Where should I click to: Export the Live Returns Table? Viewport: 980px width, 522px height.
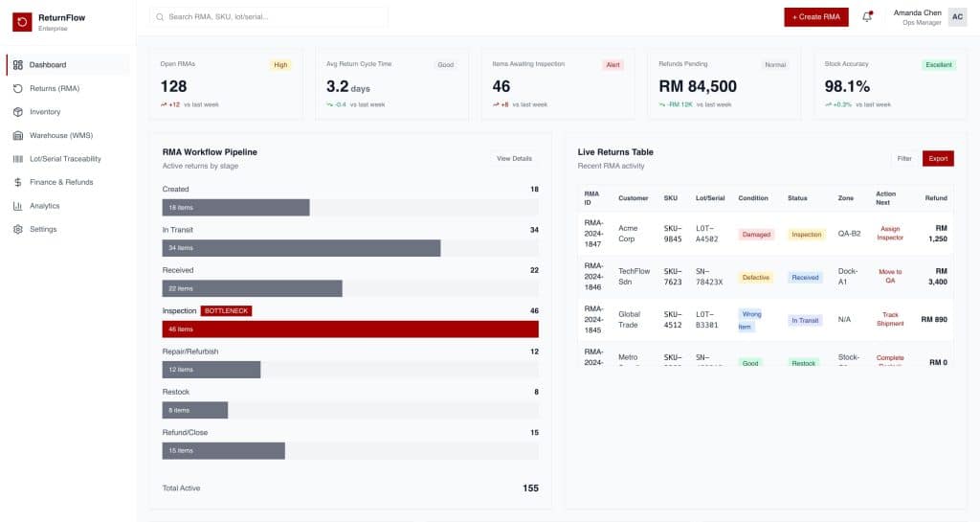[938, 159]
